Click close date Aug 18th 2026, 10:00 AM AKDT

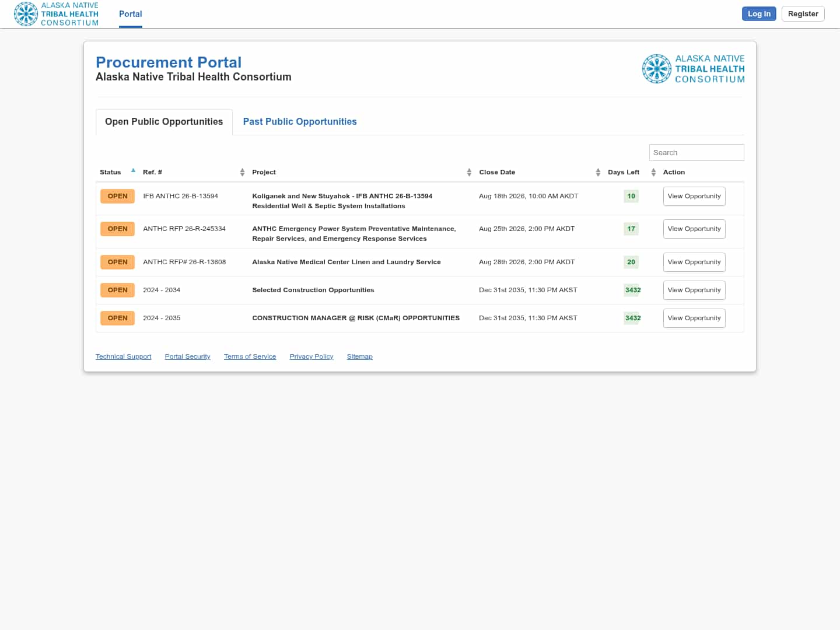coord(528,197)
